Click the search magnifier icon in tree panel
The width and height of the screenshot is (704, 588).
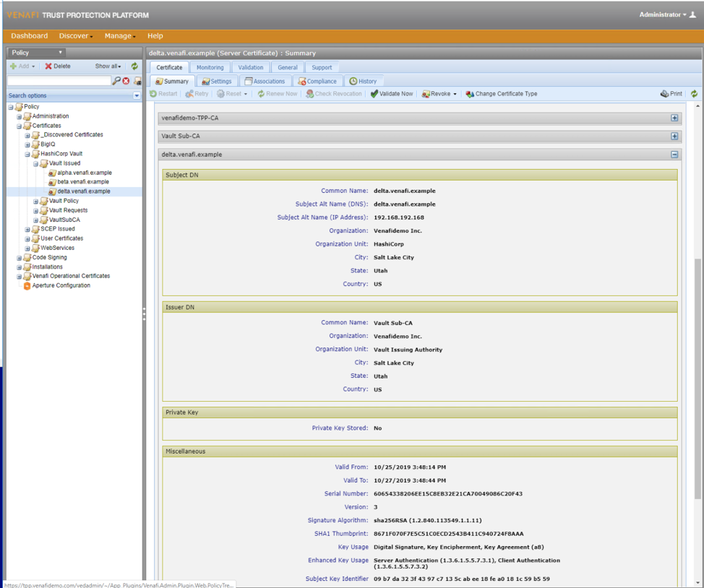pos(116,81)
